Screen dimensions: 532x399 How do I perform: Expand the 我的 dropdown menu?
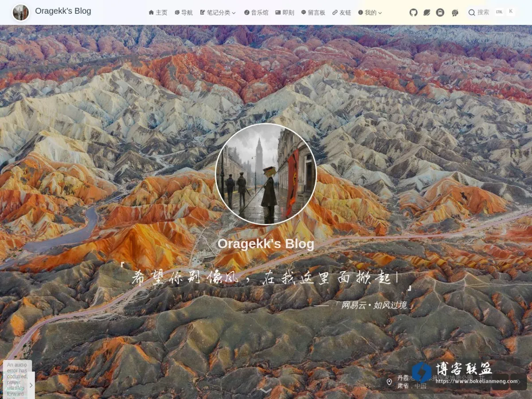[370, 12]
